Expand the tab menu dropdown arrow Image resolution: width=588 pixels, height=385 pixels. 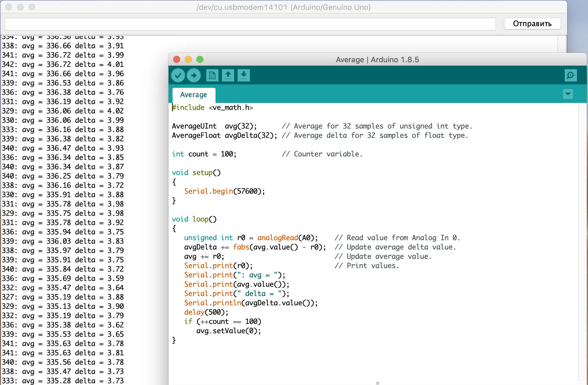click(x=568, y=94)
